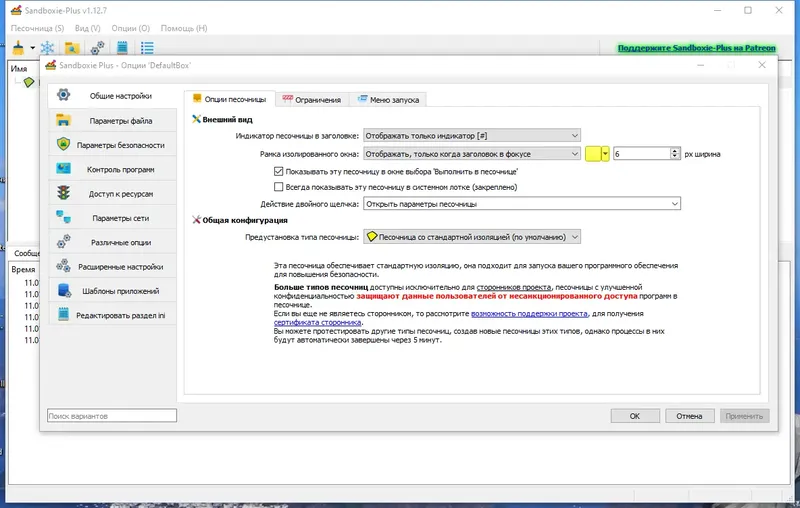Click the Внешний вид section heading
800x508 pixels.
227,119
